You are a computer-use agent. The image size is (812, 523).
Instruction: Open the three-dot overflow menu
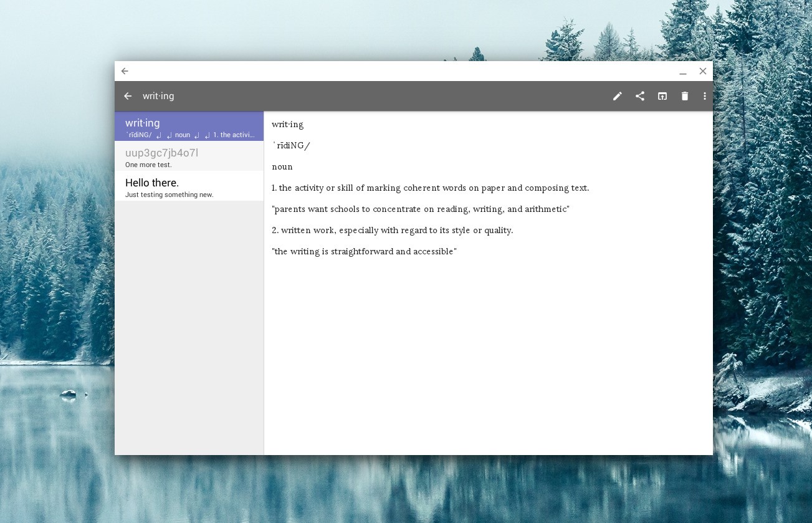coord(705,96)
